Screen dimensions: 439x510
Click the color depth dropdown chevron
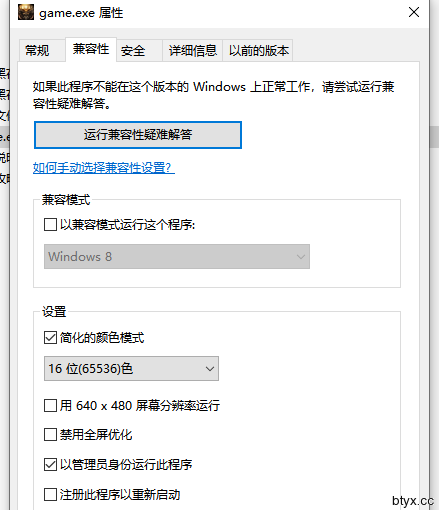[210, 369]
